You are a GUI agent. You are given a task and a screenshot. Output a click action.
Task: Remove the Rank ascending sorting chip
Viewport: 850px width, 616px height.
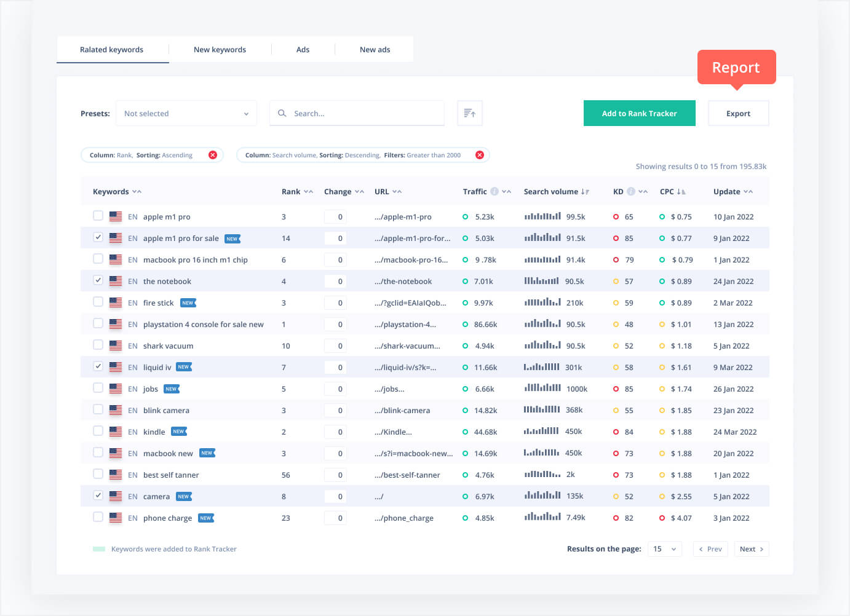213,155
